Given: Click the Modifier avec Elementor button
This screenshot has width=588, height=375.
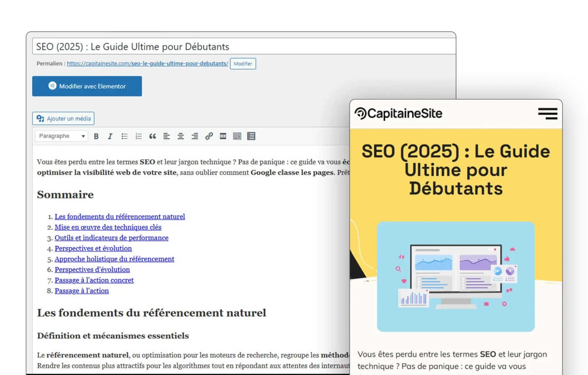Looking at the screenshot, I should (x=87, y=86).
